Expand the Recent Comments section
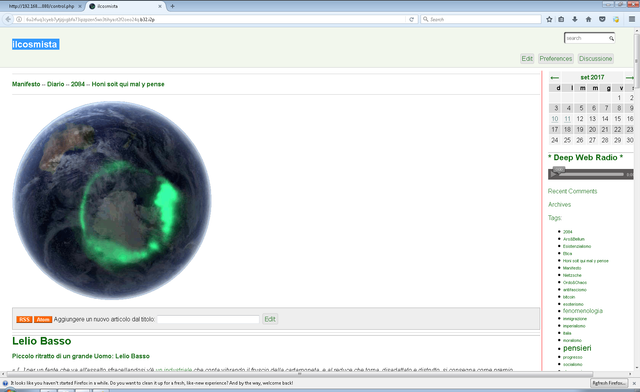Screen dimensions: 640x392 pyautogui.click(x=572, y=191)
